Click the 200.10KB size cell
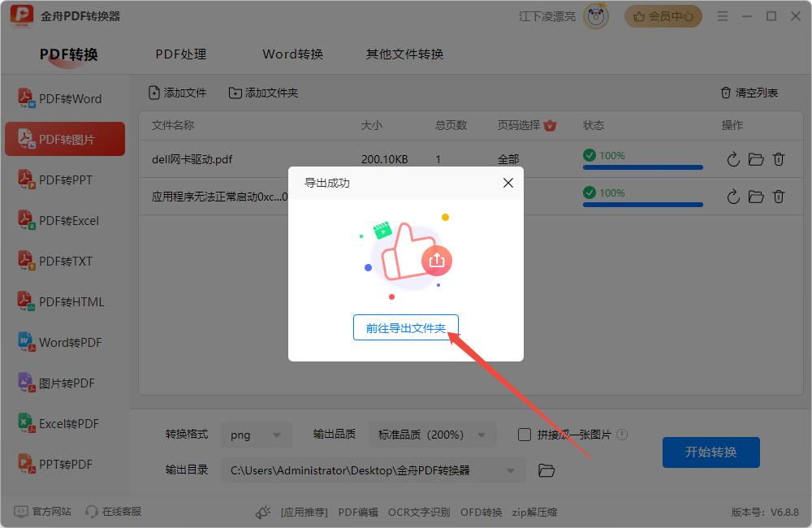The height and width of the screenshot is (528, 812). coord(384,159)
